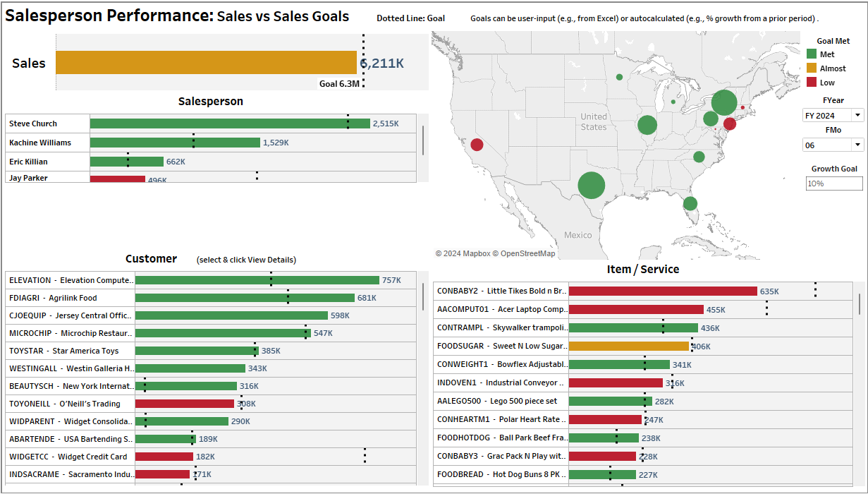Select the red bubble in California
868x494 pixels.
[x=477, y=145]
